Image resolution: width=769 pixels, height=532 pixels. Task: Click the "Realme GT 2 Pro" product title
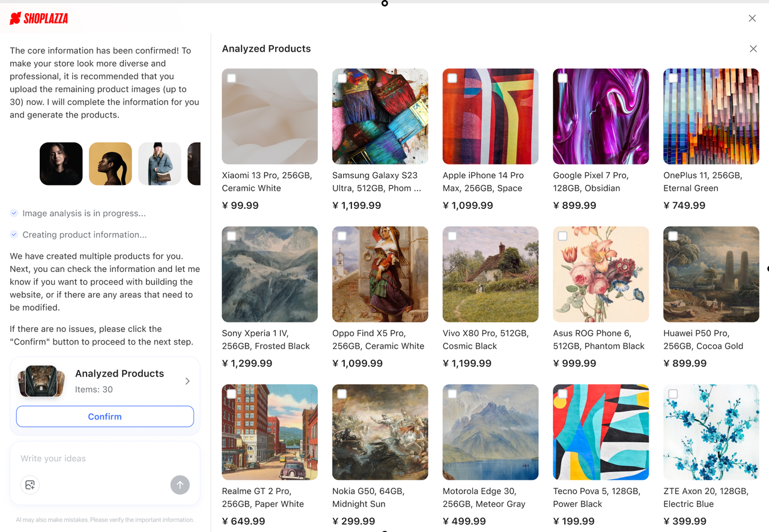point(263,498)
